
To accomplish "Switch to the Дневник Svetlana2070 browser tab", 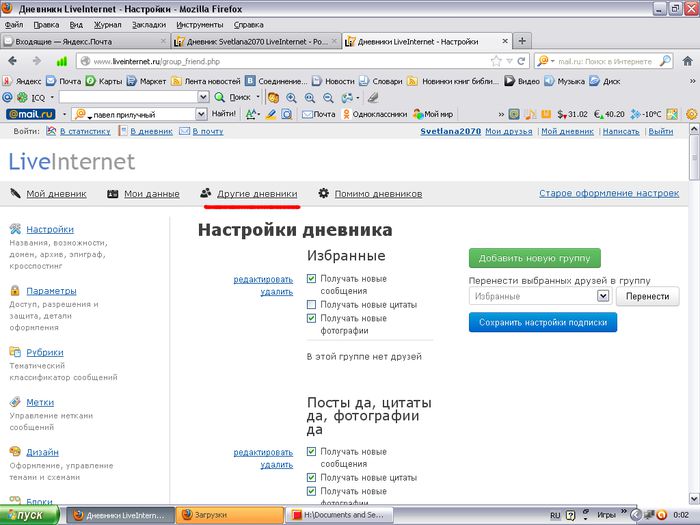I will [x=255, y=42].
